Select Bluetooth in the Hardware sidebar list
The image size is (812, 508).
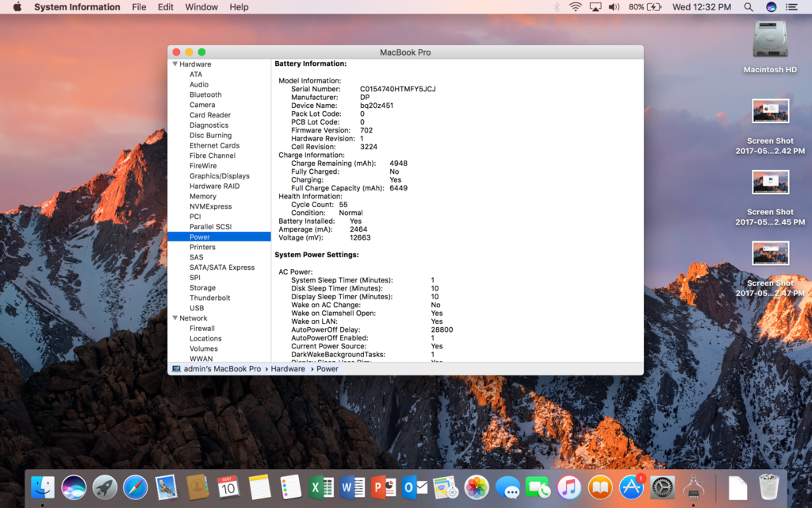205,94
